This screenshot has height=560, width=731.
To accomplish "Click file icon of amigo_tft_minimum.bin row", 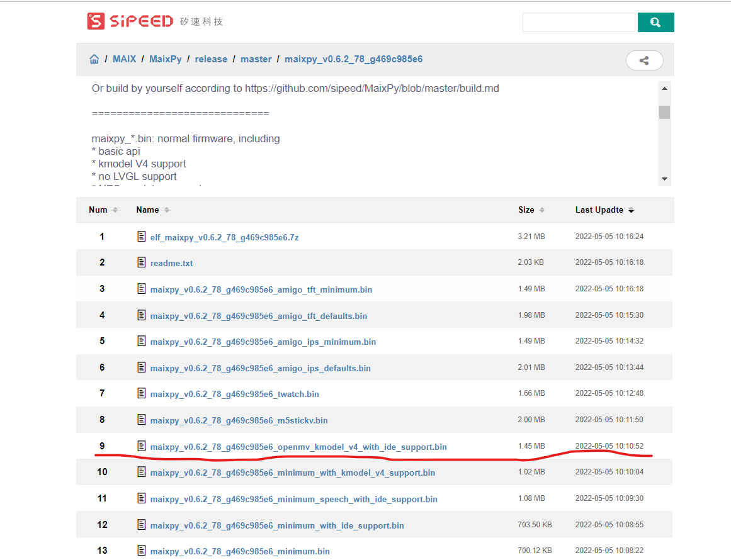I will tap(142, 289).
